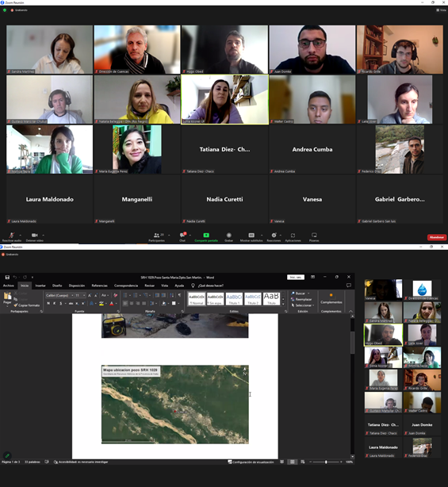Click the green Compartir pantalla icon
This screenshot has width=448, height=487.
point(206,235)
